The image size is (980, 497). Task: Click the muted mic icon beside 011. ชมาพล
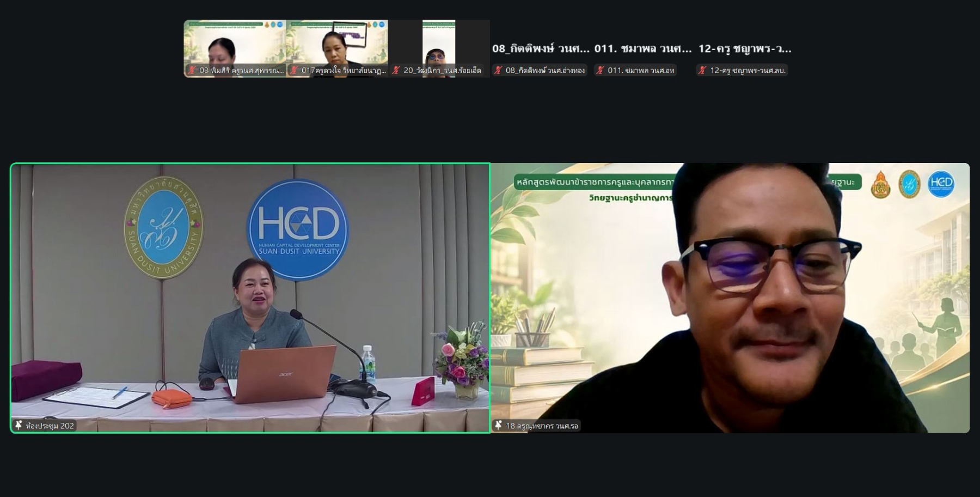600,70
